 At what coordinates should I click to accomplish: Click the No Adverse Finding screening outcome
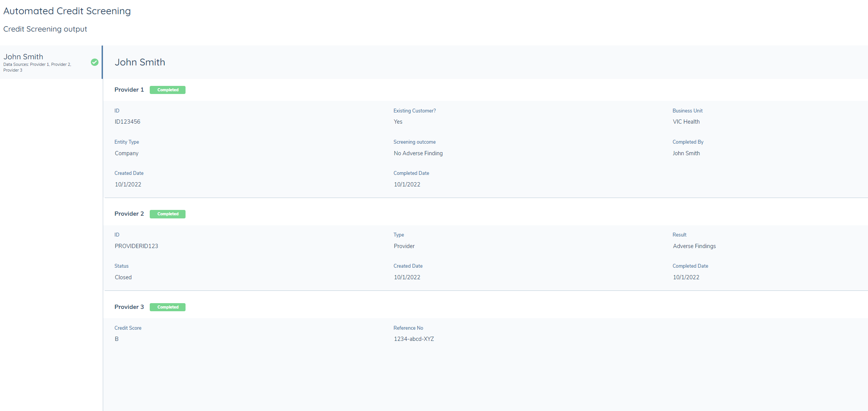coord(418,153)
